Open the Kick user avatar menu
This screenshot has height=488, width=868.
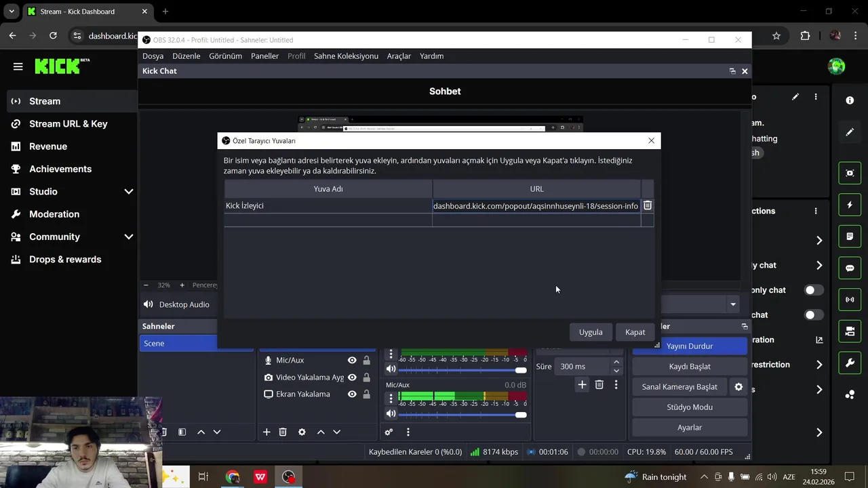pos(836,66)
